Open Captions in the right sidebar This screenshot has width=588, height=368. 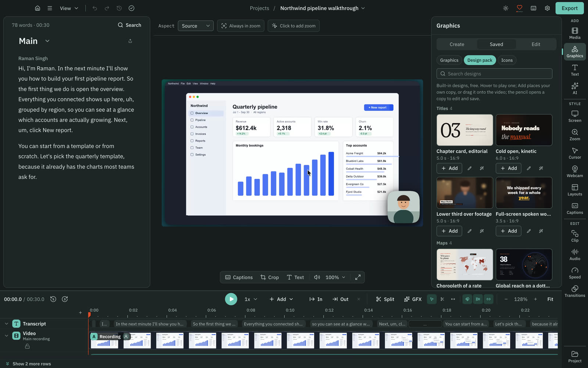pos(575,208)
